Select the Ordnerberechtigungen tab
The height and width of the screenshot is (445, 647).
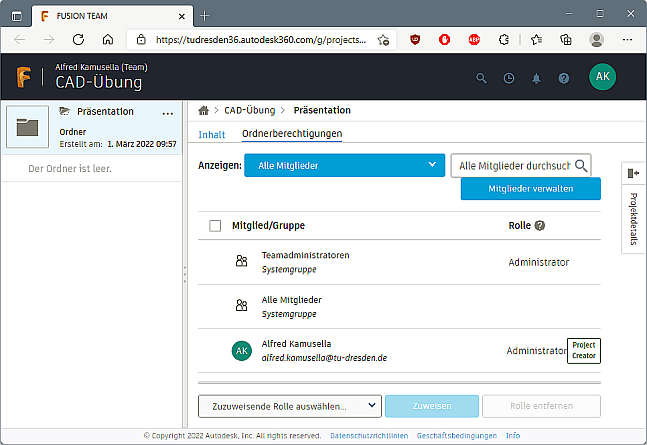point(292,134)
